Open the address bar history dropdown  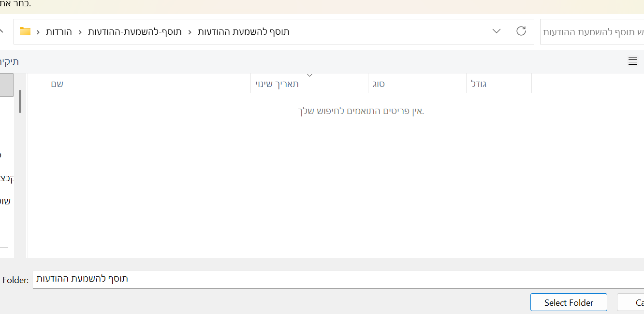(x=497, y=31)
